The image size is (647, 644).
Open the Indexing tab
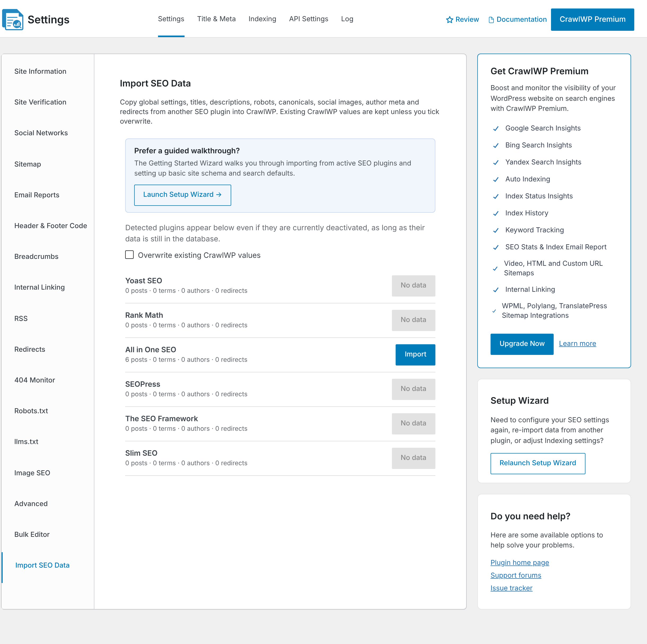(x=262, y=19)
